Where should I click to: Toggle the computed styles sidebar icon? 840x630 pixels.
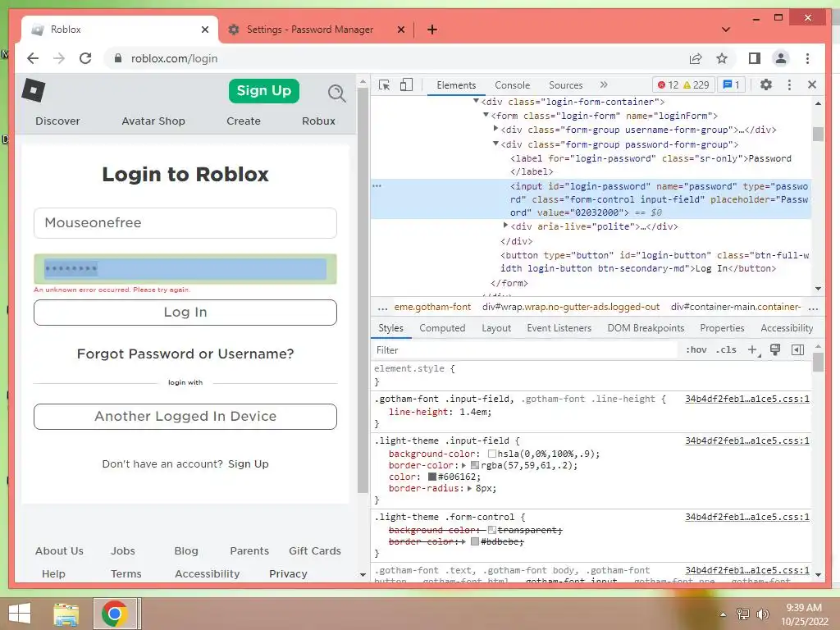click(x=797, y=349)
